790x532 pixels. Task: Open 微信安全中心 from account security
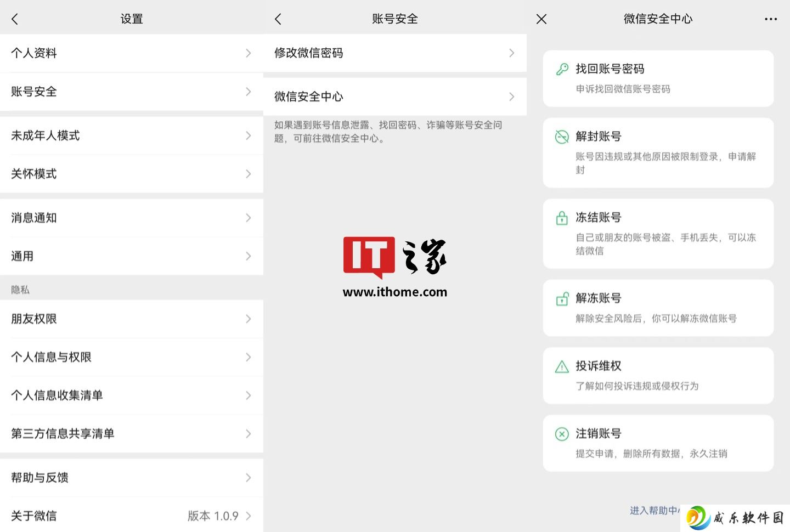[395, 97]
